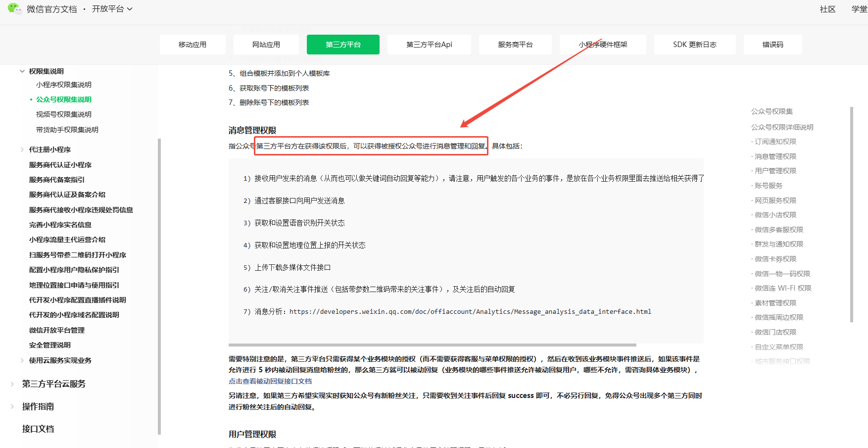Jump to 群发与通知权限 in outline
This screenshot has height=448, width=868.
[779, 244]
